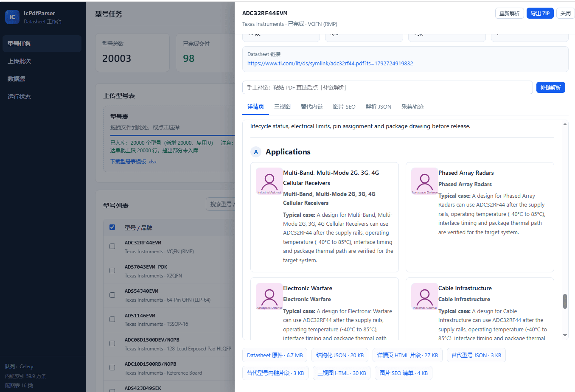The height and width of the screenshot is (392, 575).
Task: Click the detail panel scroll-up arrow
Action: pyautogui.click(x=565, y=124)
